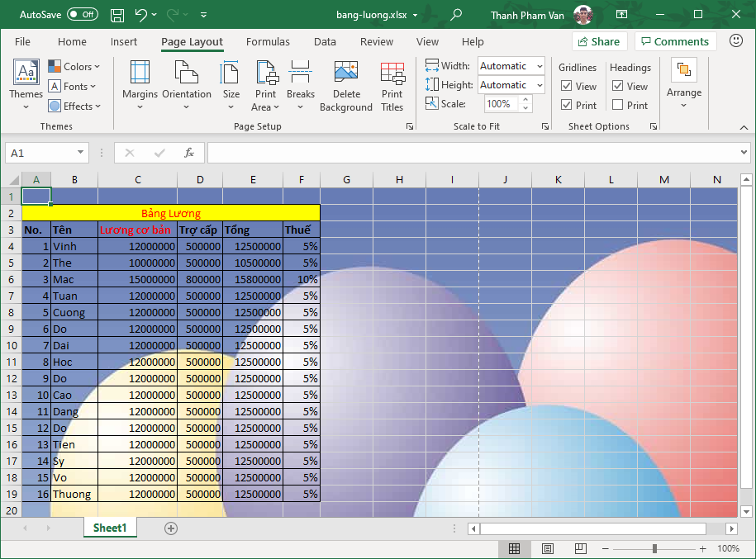Image resolution: width=756 pixels, height=559 pixels.
Task: Uncheck Gridlines Print checkbox
Action: click(x=567, y=105)
